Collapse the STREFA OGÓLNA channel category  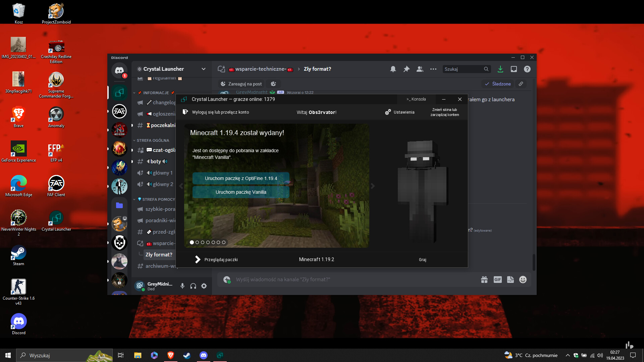click(x=153, y=140)
